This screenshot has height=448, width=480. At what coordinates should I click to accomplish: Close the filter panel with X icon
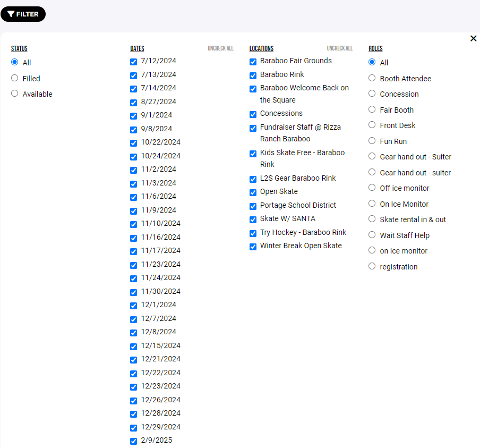click(x=473, y=38)
